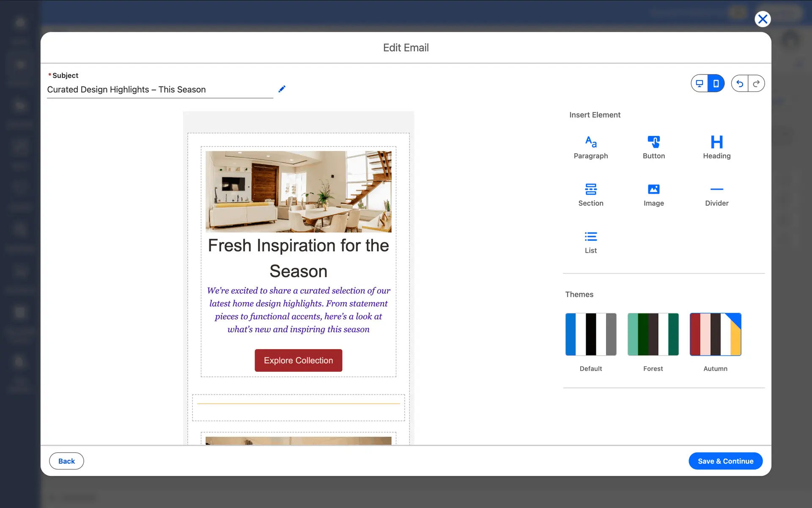Insert an Image element
This screenshot has height=508, width=812.
[x=653, y=194]
